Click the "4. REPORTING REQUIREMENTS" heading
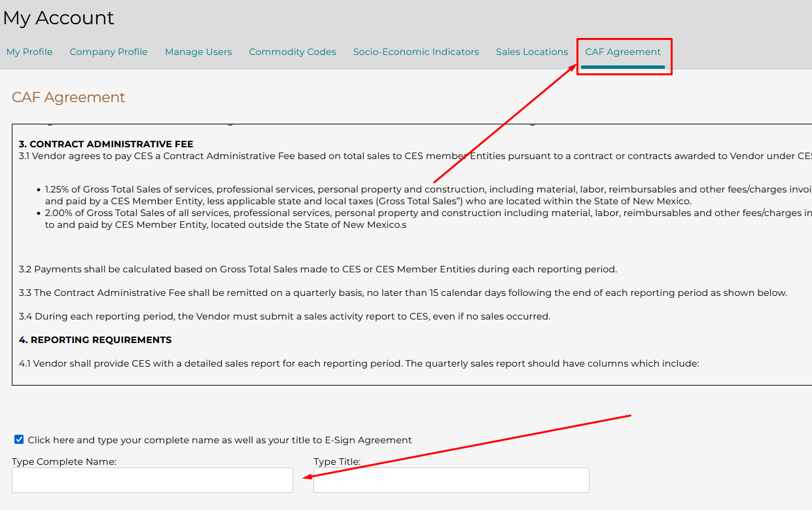 click(x=96, y=340)
